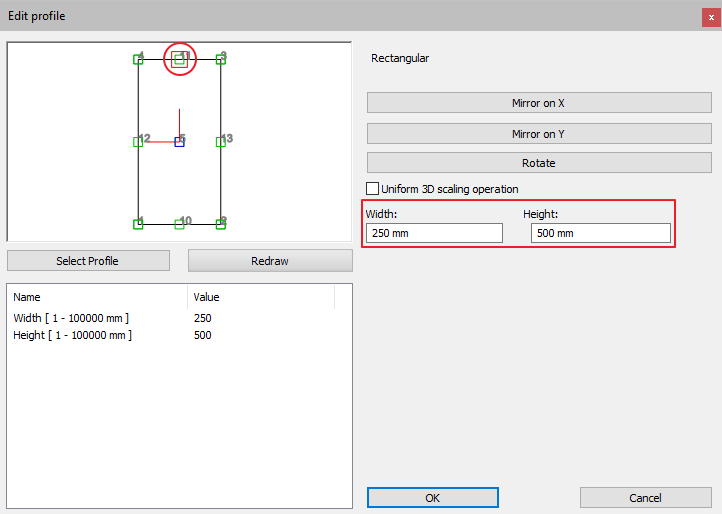Select reference point 1 at bottom-left corner
This screenshot has height=514, width=722.
[x=138, y=224]
